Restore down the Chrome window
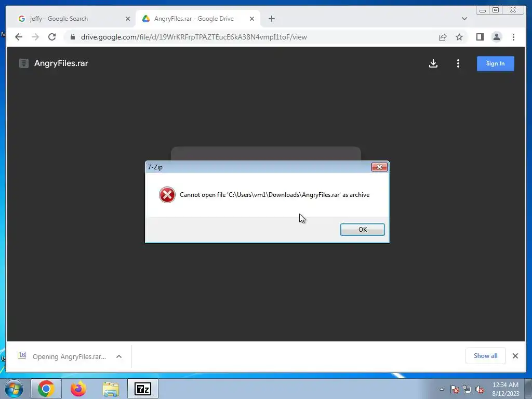The height and width of the screenshot is (399, 532). click(x=495, y=10)
